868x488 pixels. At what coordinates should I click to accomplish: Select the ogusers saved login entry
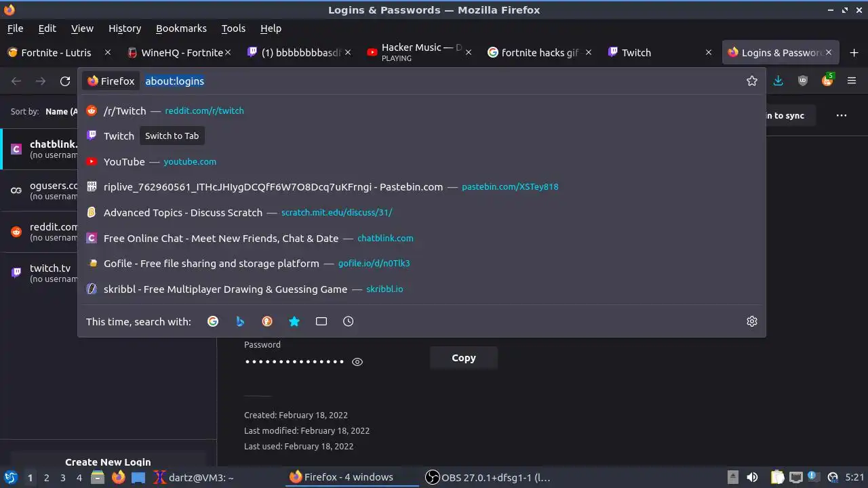click(39, 190)
